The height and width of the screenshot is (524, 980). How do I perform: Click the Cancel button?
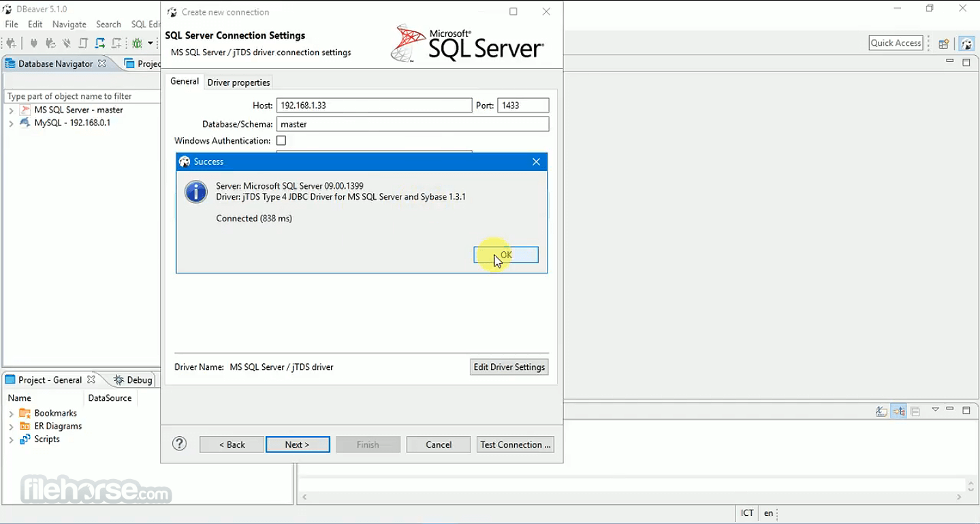(x=439, y=444)
